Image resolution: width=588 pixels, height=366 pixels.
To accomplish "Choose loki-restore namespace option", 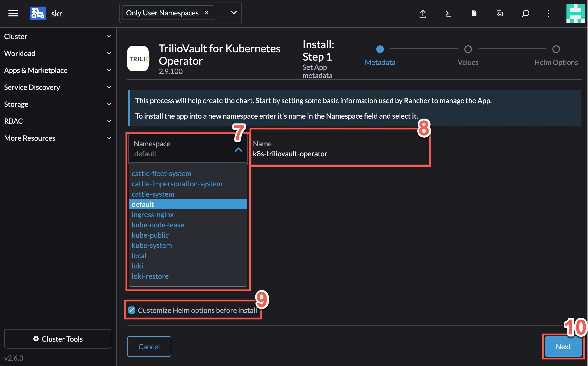I will click(150, 276).
